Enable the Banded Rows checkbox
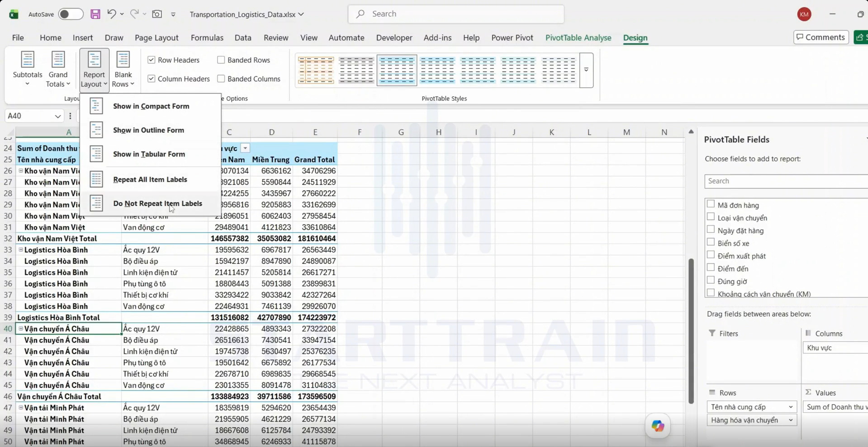 221,60
